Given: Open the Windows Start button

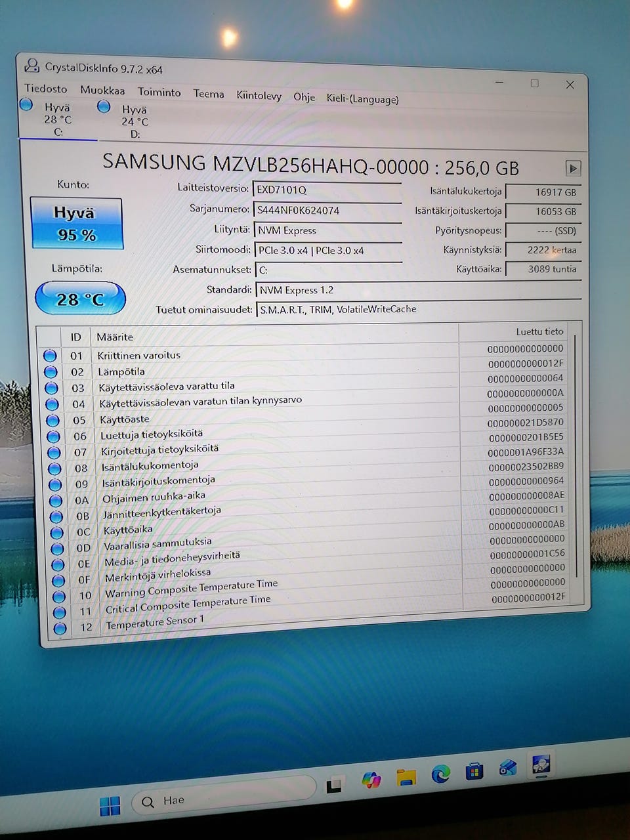Looking at the screenshot, I should tap(110, 805).
